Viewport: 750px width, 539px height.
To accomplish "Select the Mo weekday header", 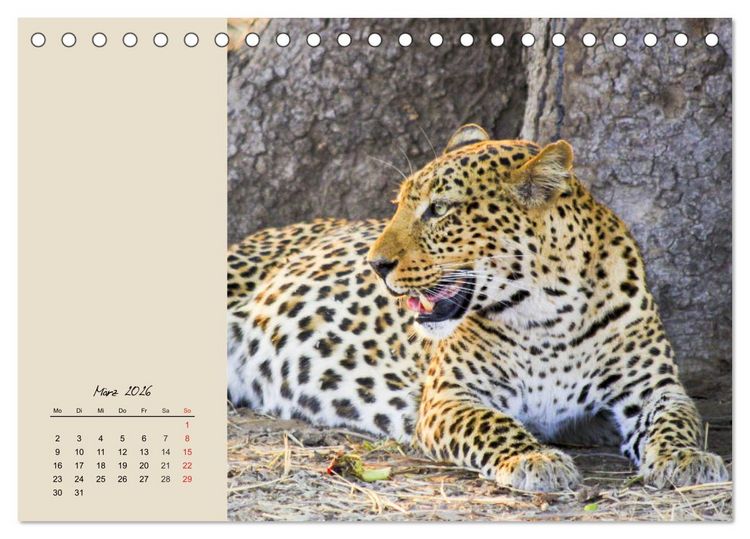I will [x=57, y=411].
